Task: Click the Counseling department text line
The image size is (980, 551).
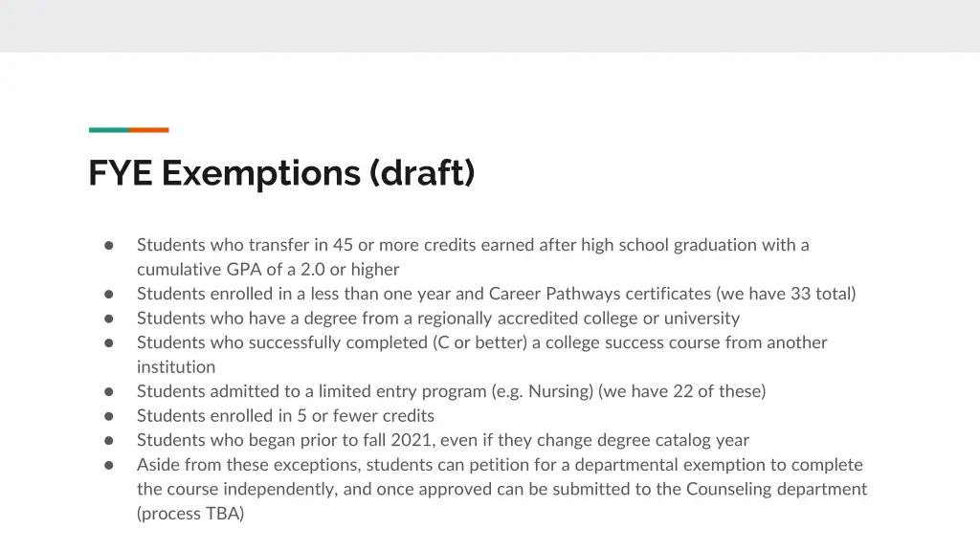Action: point(501,489)
